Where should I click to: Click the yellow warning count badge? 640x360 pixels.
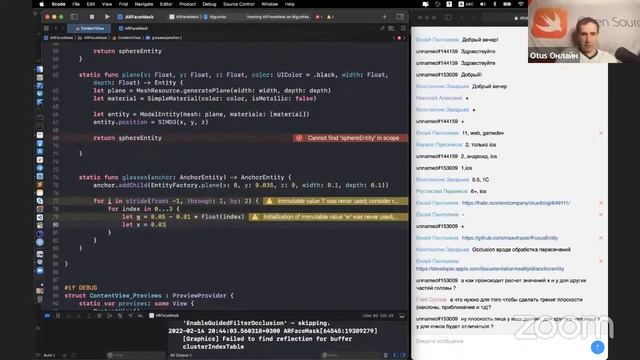tap(330, 17)
